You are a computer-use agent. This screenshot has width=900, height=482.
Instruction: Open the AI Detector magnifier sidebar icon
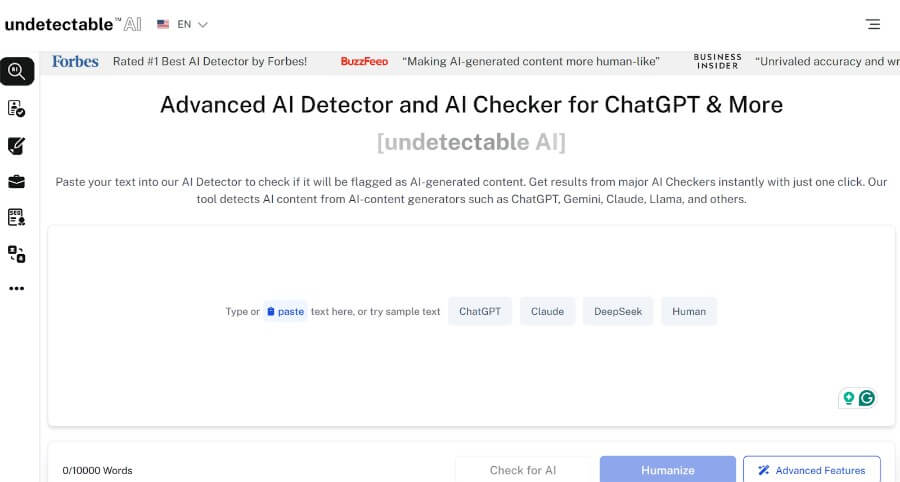[x=17, y=71]
